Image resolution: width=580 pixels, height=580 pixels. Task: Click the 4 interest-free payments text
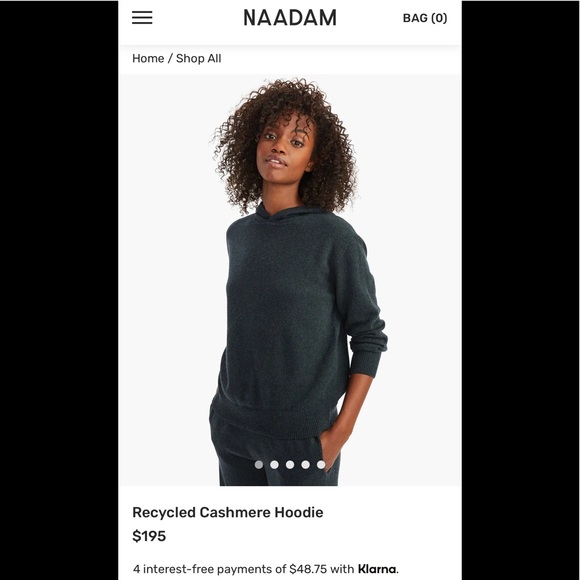[209, 569]
